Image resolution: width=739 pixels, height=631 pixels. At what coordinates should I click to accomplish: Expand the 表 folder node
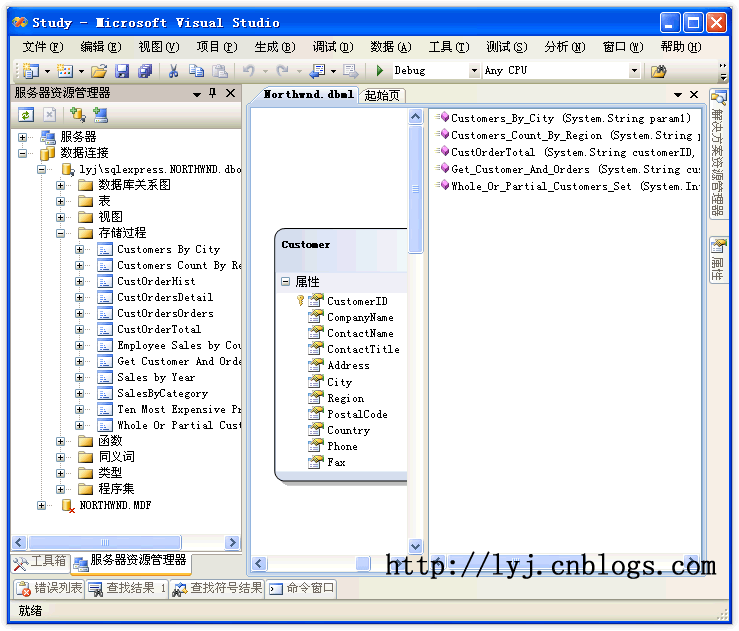tap(60, 201)
